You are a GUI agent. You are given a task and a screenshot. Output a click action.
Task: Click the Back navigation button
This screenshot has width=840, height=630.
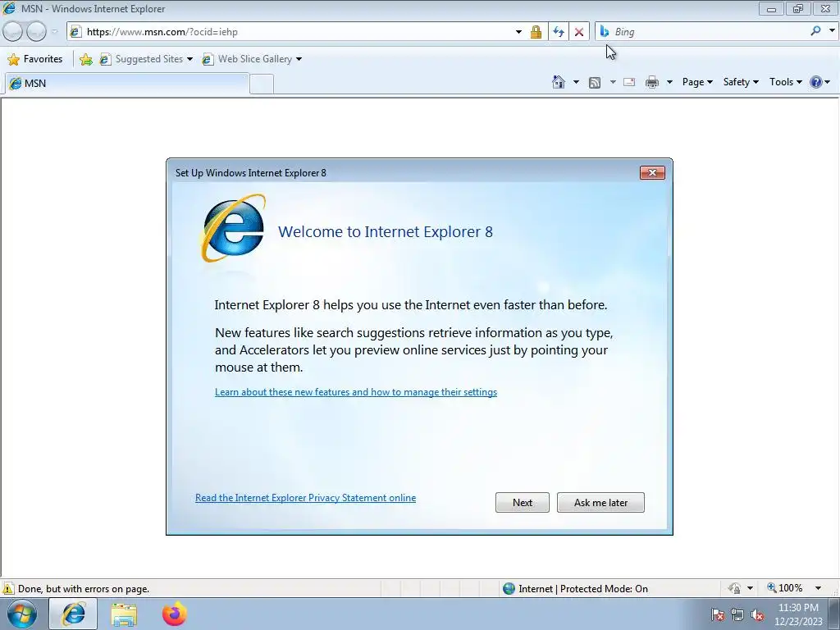coord(13,32)
